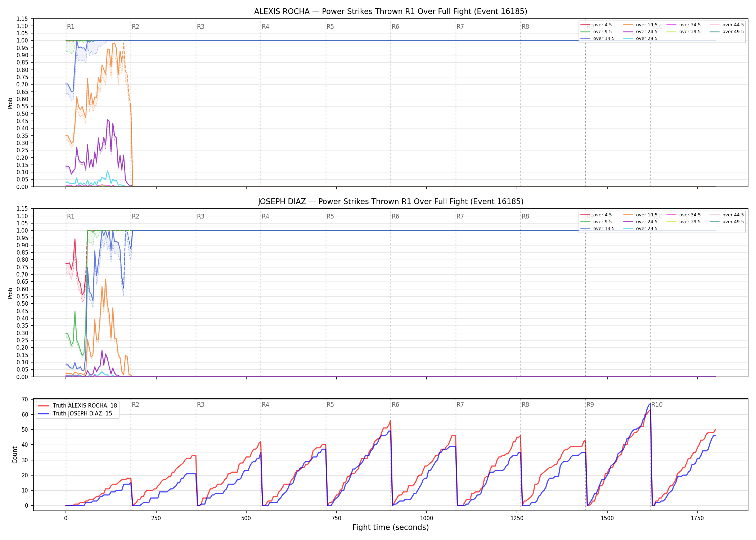
Task: Click 'over 39.5' in the Diaz chart legend
Action: coord(690,222)
